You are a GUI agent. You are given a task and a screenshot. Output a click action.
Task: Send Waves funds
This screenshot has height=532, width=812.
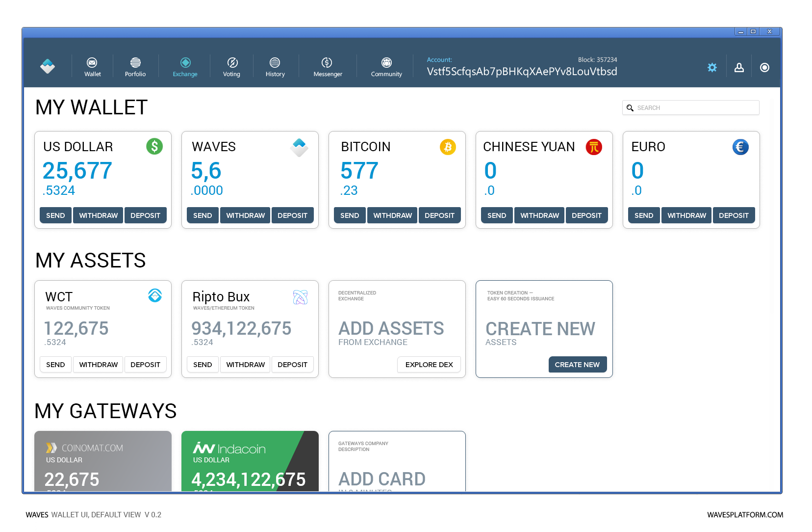tap(203, 215)
